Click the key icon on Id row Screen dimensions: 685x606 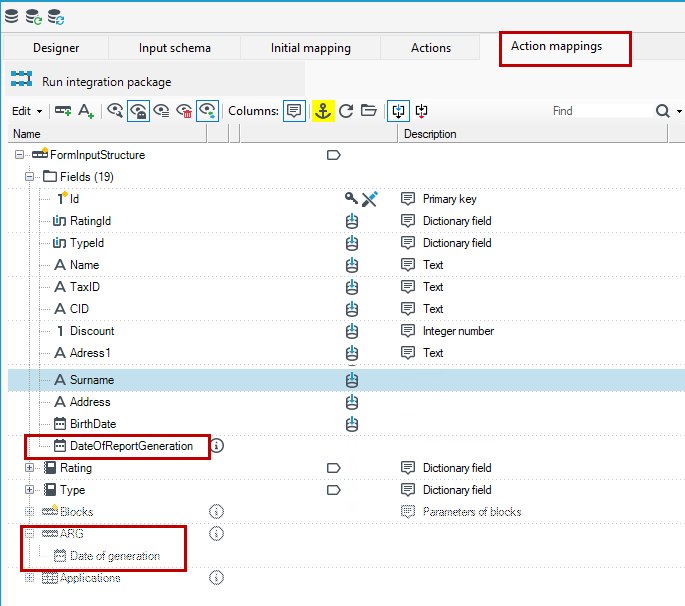tap(351, 199)
